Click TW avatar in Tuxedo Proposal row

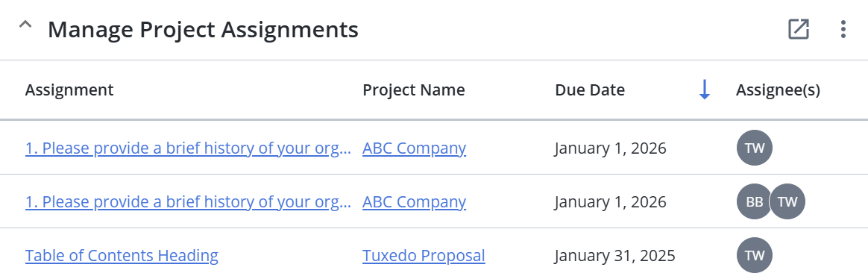[x=755, y=255]
